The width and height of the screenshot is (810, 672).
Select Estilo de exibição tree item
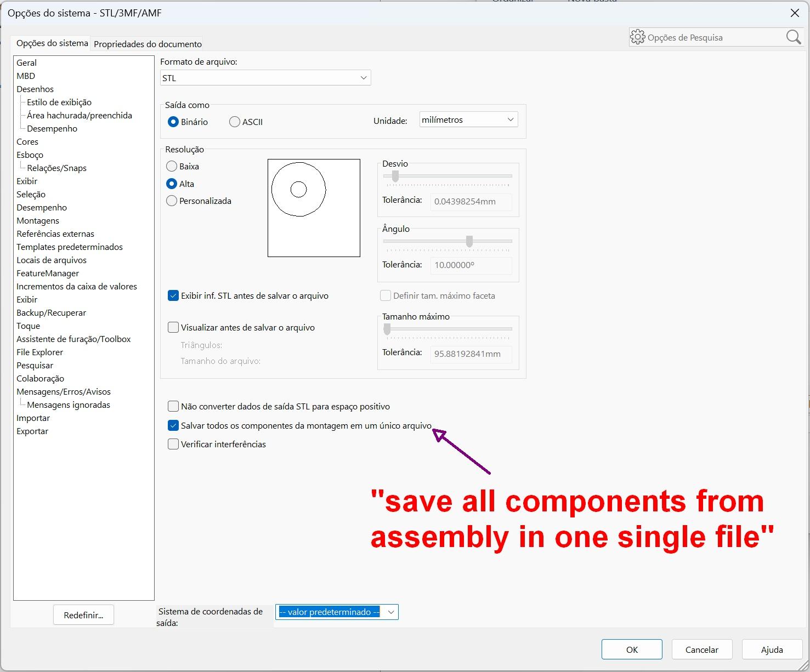pos(59,102)
